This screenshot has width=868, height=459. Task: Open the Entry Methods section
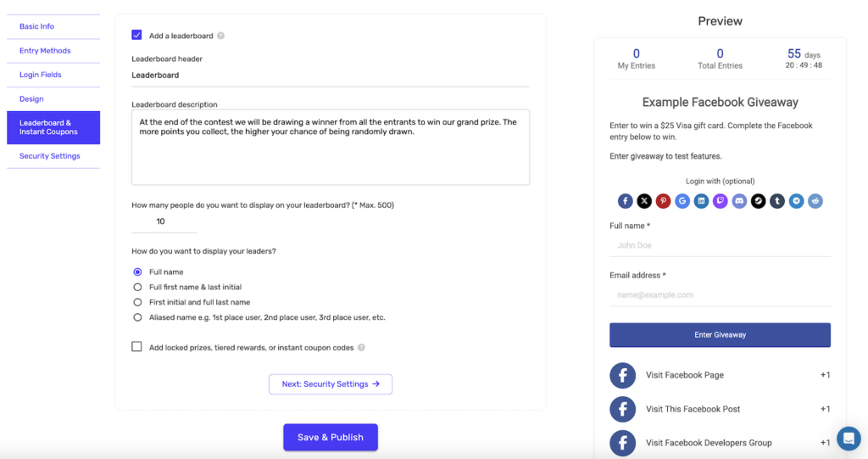click(x=45, y=51)
